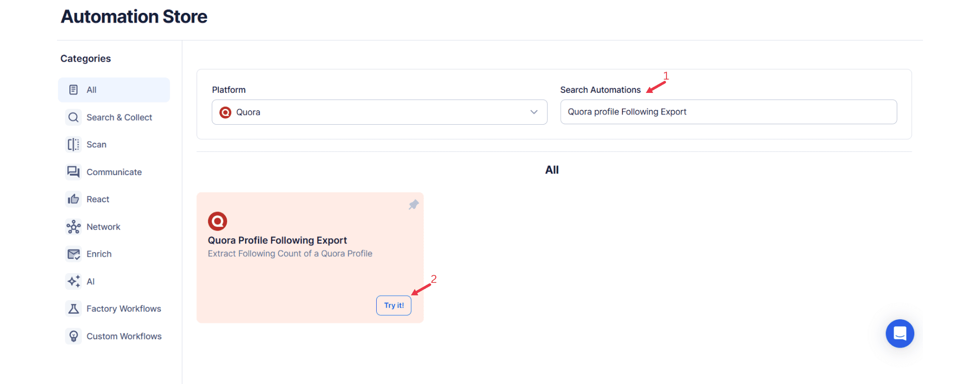Select the Enrich envelope icon

pyautogui.click(x=73, y=254)
